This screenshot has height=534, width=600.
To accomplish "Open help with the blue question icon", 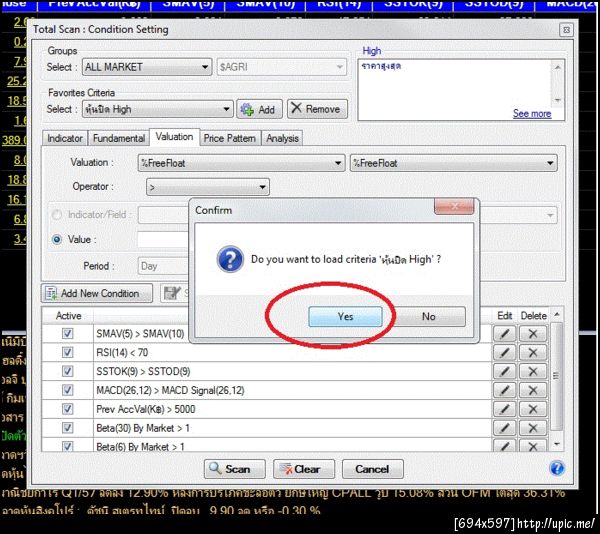I will [557, 468].
